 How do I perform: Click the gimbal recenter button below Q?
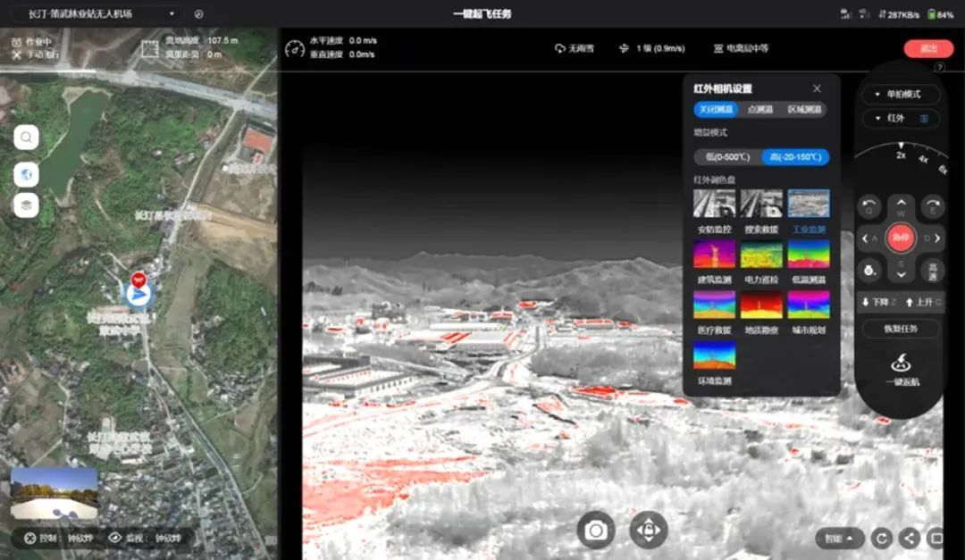(869, 270)
